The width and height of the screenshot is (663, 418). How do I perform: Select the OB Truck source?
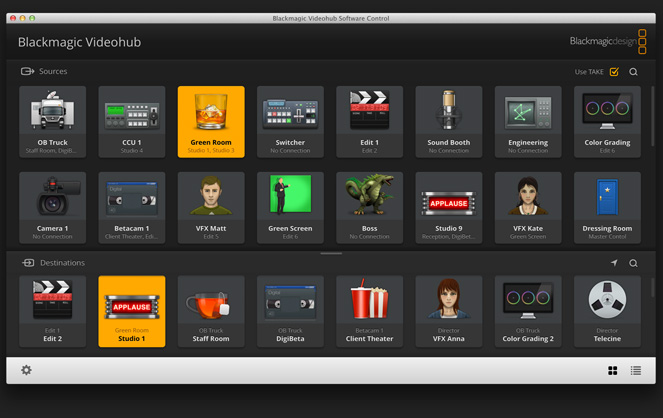tap(52, 121)
